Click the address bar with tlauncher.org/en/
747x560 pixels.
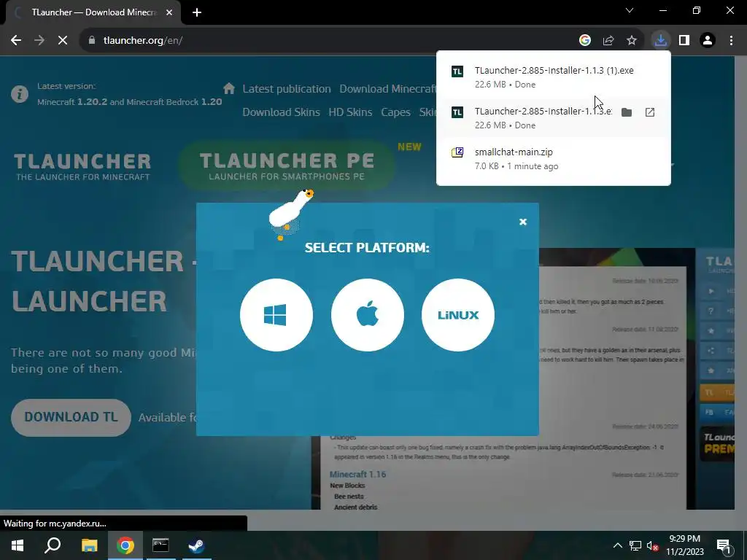(x=329, y=41)
